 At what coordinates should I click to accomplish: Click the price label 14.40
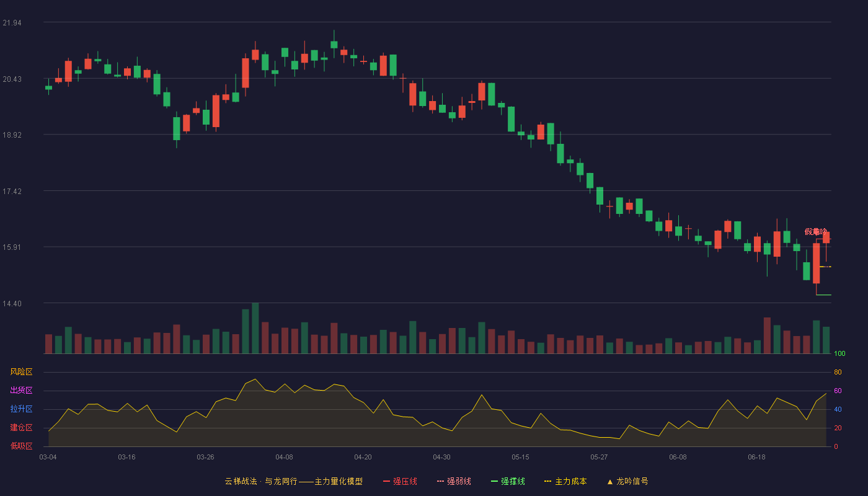12,304
